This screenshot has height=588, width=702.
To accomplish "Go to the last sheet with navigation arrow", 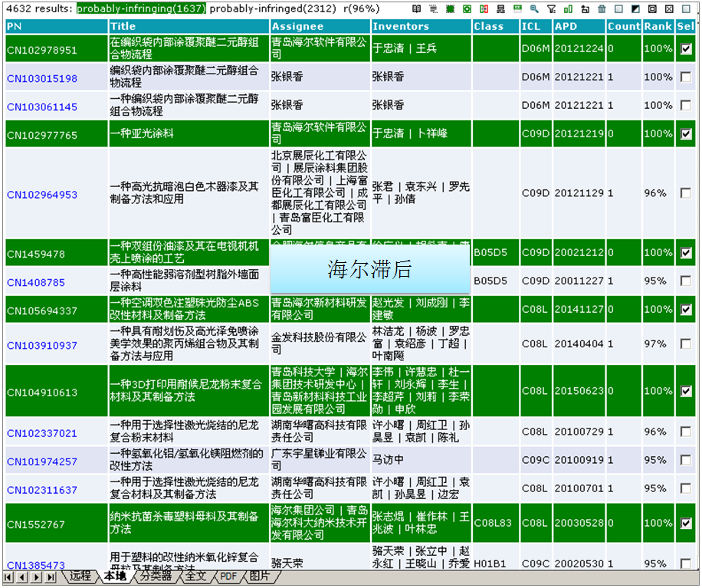I will (51, 577).
